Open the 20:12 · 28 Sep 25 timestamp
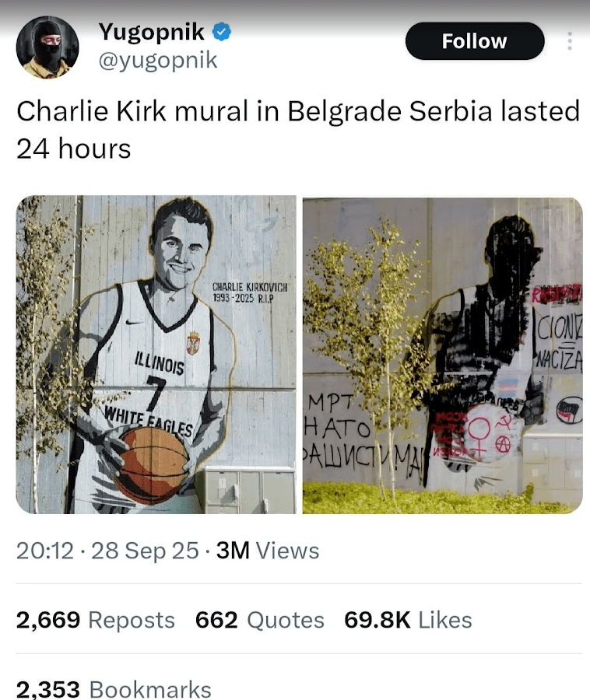The image size is (590, 700). (107, 550)
